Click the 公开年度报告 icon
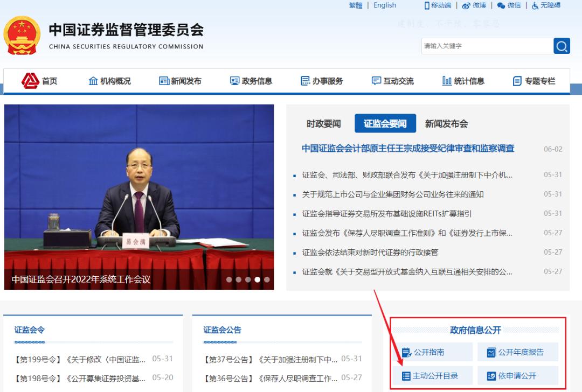Screen dimensions: 582x392 [x=492, y=352]
